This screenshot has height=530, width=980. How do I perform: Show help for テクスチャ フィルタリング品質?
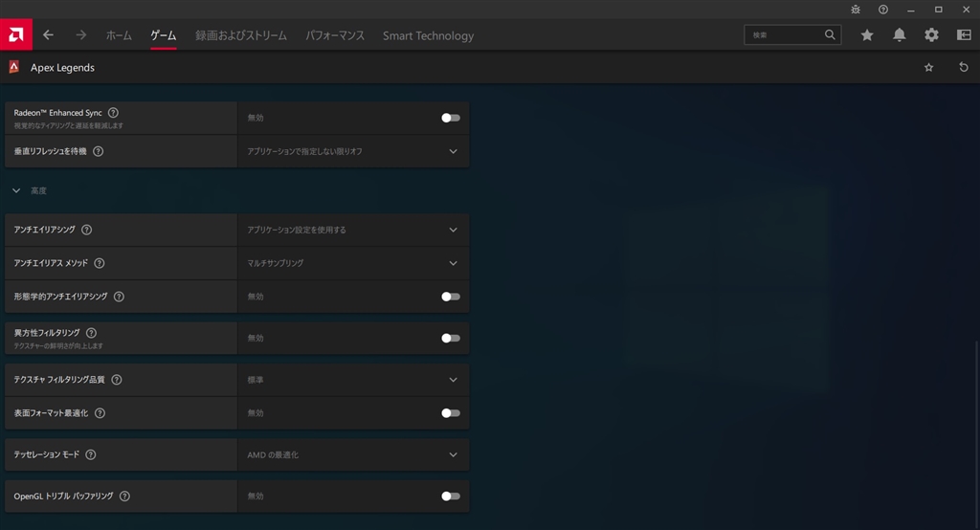pos(116,380)
